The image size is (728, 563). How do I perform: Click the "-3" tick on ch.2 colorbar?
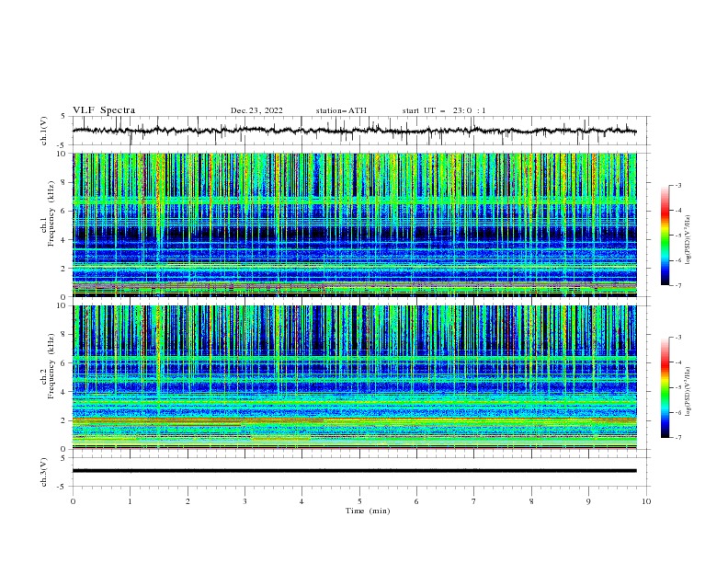tap(678, 338)
